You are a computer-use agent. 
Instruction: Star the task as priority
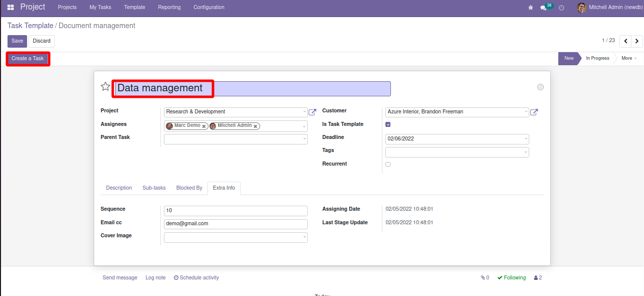click(x=105, y=87)
